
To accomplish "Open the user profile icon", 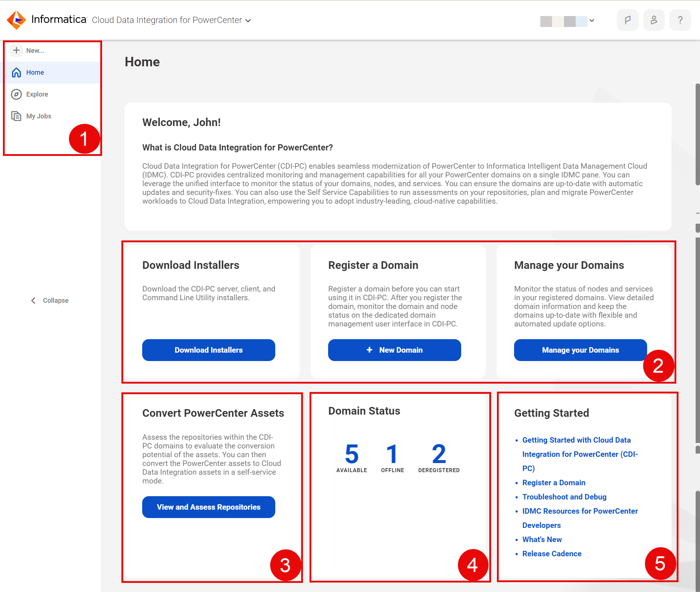I will [x=654, y=20].
